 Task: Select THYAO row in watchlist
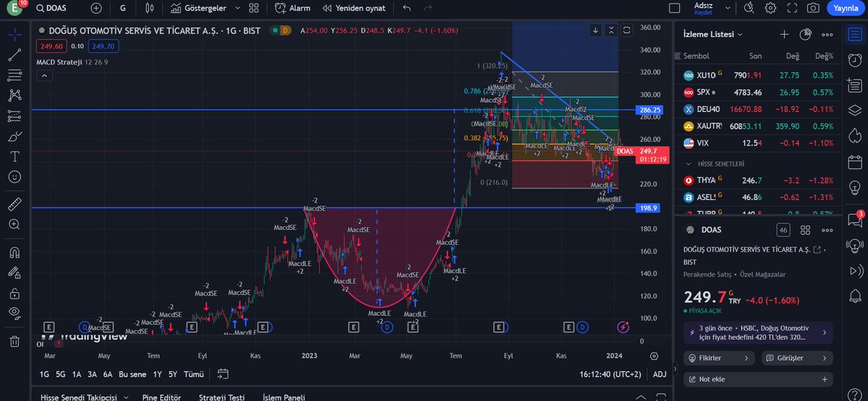(x=757, y=181)
